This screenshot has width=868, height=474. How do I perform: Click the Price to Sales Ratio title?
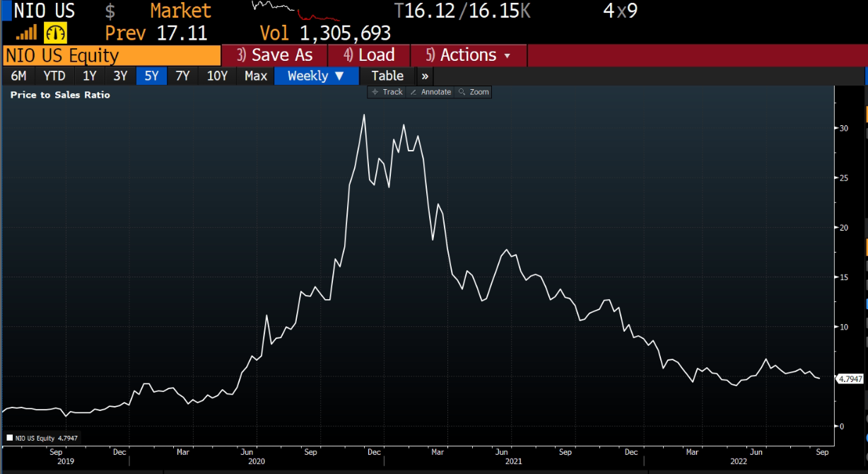(60, 95)
